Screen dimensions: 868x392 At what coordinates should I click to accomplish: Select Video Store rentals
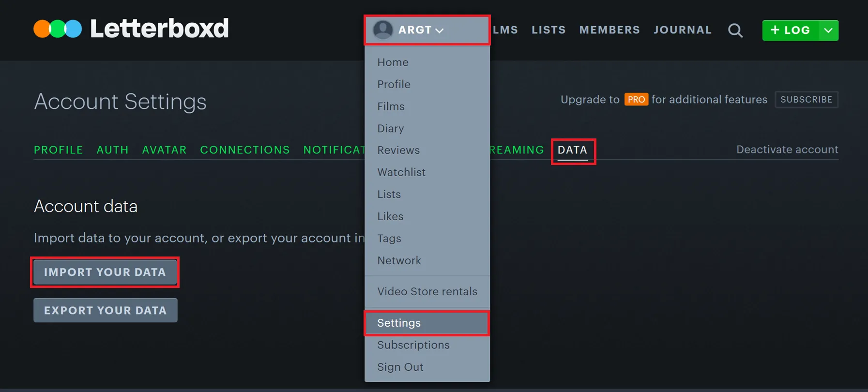point(427,291)
